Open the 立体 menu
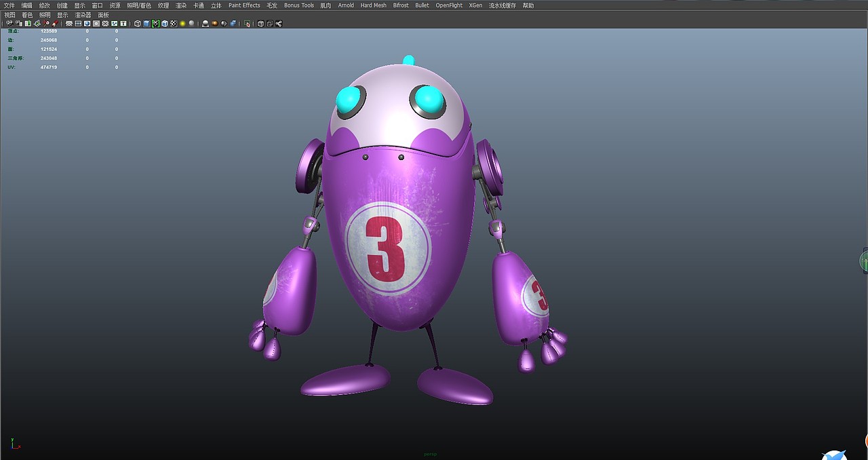868x460 pixels. click(216, 5)
